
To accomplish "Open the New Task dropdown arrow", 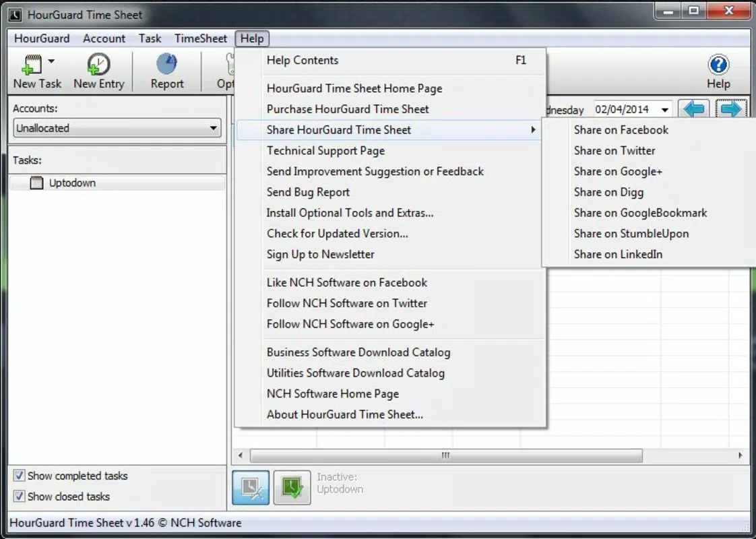I will (x=52, y=61).
